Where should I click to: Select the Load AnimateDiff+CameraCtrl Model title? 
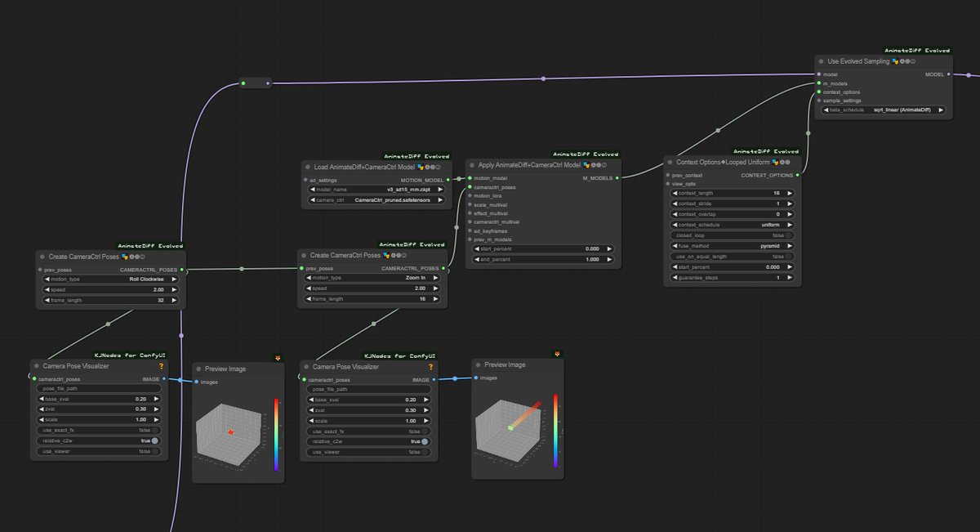click(x=365, y=166)
